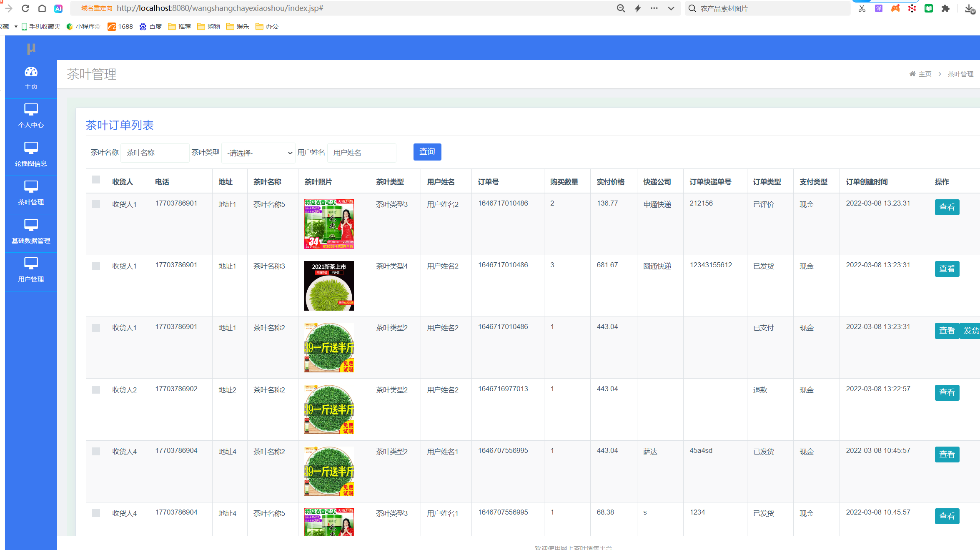Open the 茶叶类型 -请选择- dropdown
Image resolution: width=980 pixels, height=550 pixels.
[x=258, y=153]
